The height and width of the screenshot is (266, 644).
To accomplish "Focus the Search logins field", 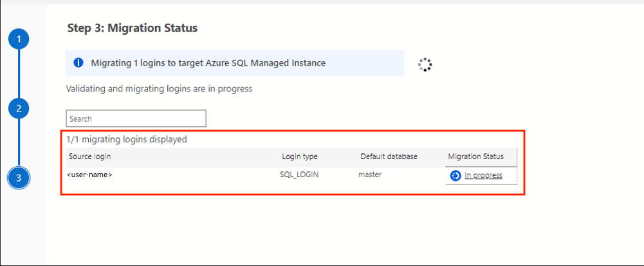I will [136, 119].
